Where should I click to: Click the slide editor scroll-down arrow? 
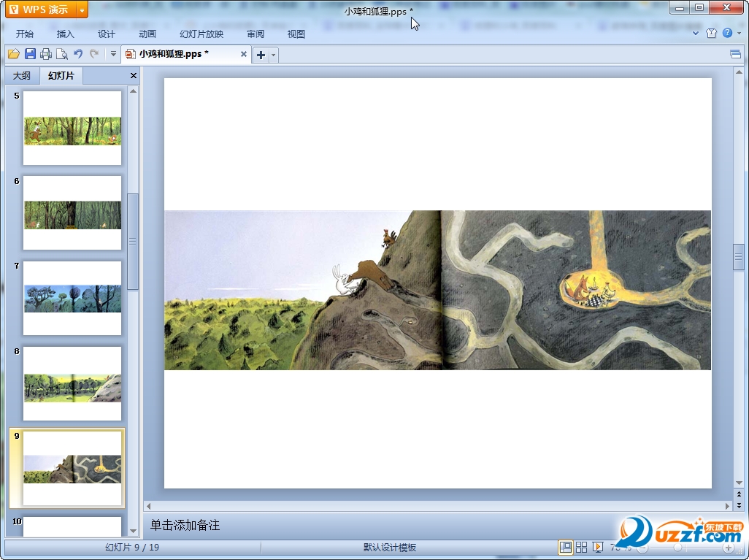coord(739,483)
